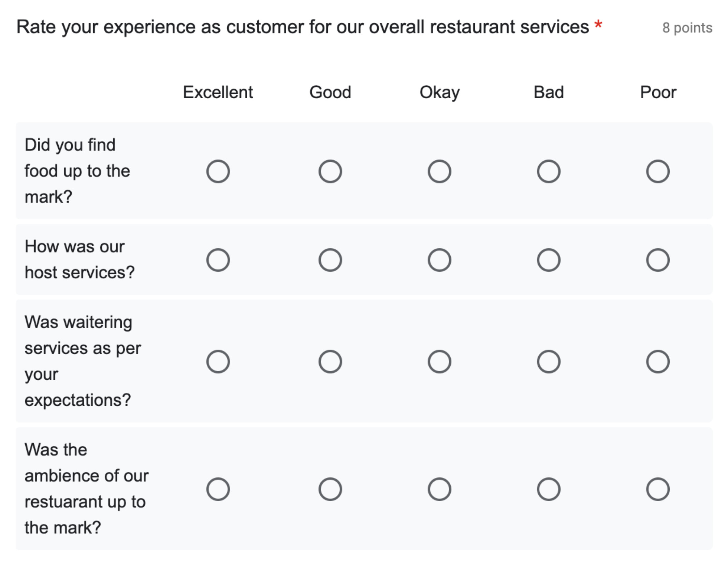Rate host services as Excellent

click(218, 260)
